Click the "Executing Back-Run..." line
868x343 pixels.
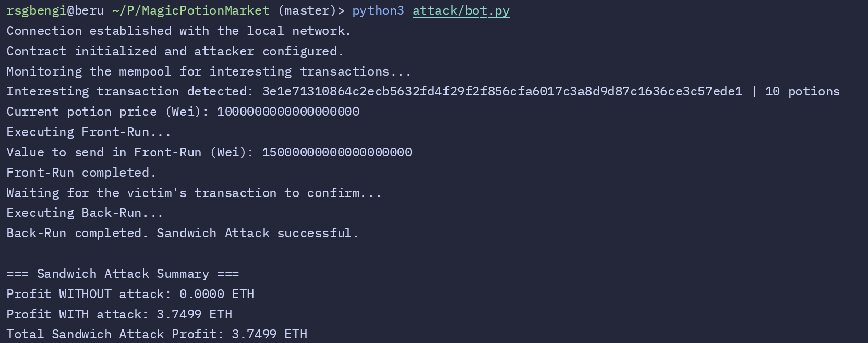(x=85, y=213)
